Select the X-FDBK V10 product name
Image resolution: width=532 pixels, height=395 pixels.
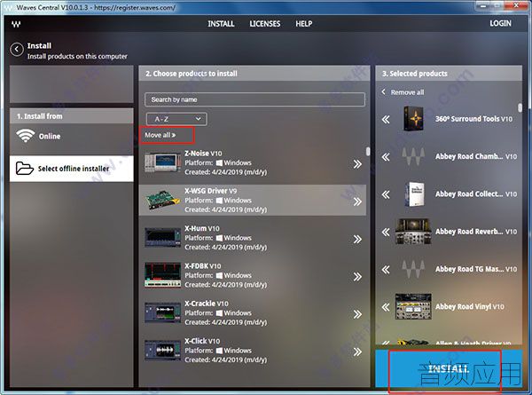(x=202, y=266)
